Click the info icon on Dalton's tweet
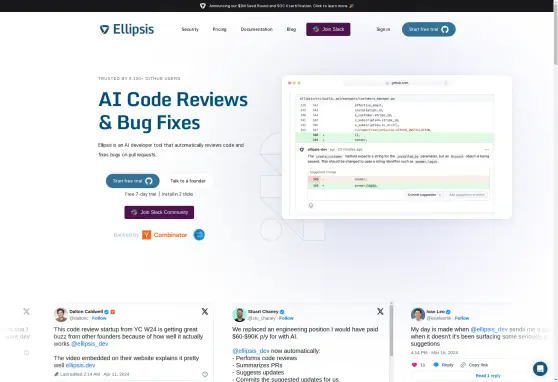 pyautogui.click(x=205, y=374)
